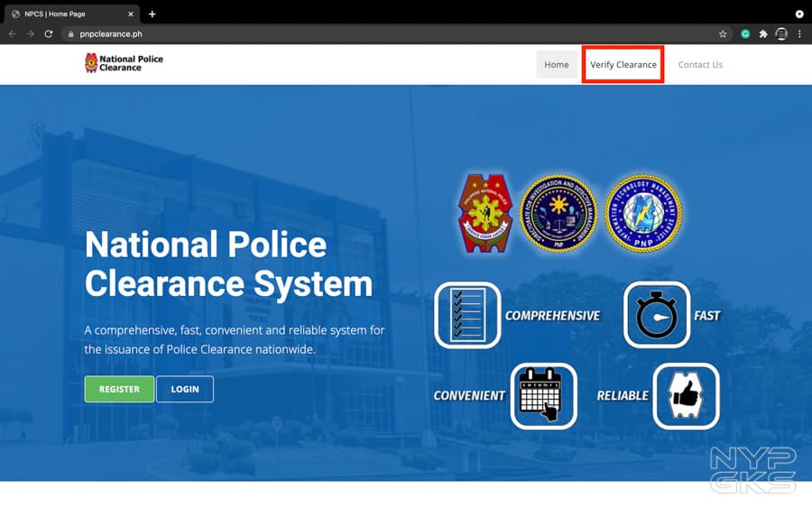
Task: Click the Philippine National Police badge emblem
Action: coord(486,212)
